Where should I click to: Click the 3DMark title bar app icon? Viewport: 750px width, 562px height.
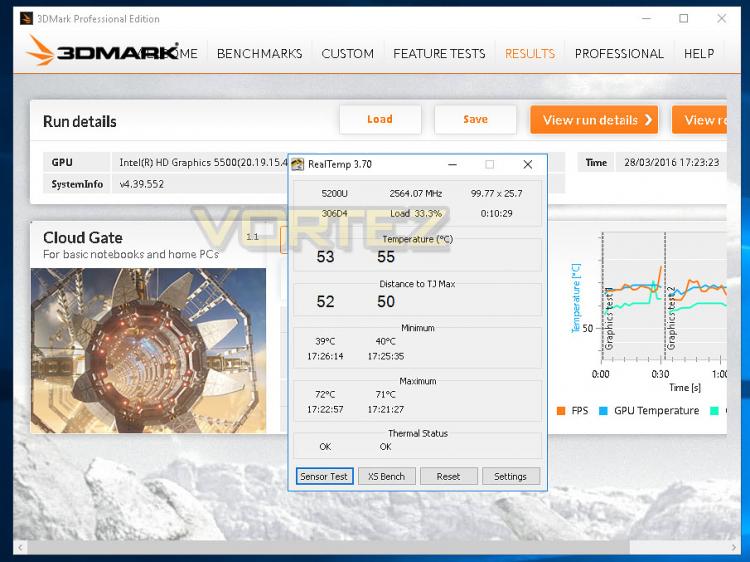27,19
